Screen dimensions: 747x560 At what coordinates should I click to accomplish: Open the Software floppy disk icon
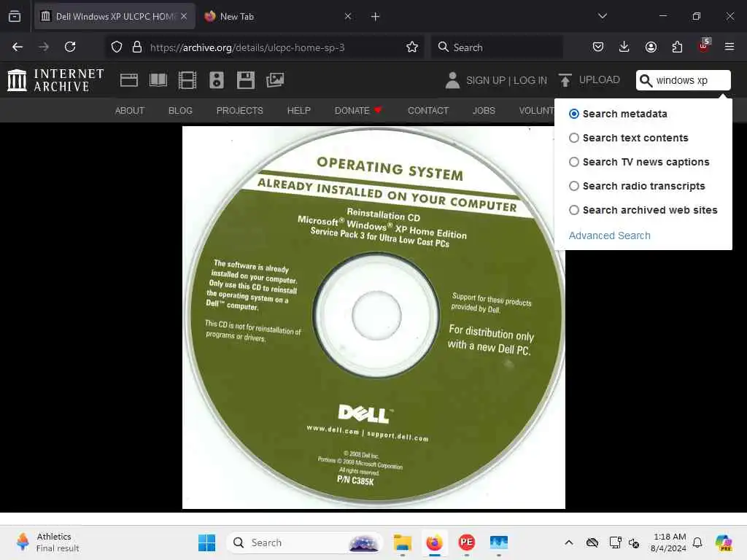click(246, 80)
